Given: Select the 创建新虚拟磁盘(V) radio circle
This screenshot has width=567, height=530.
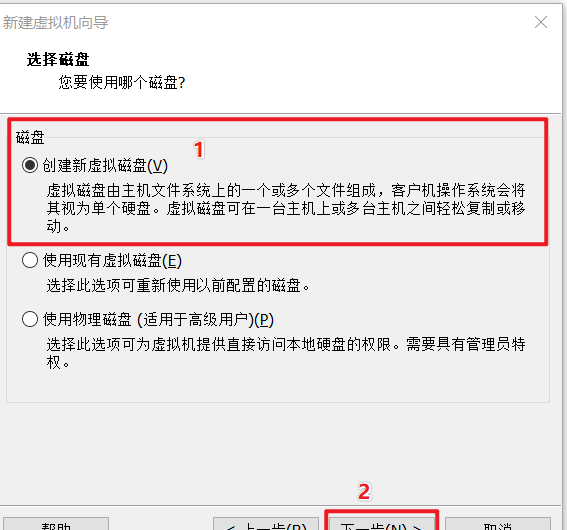Looking at the screenshot, I should (30, 165).
